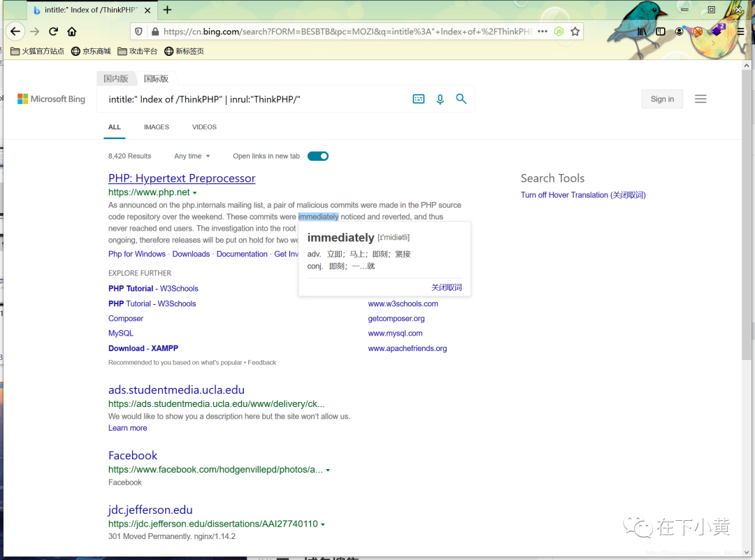This screenshot has width=755, height=560.
Task: Click the Firefox account avatar icon
Action: click(679, 31)
